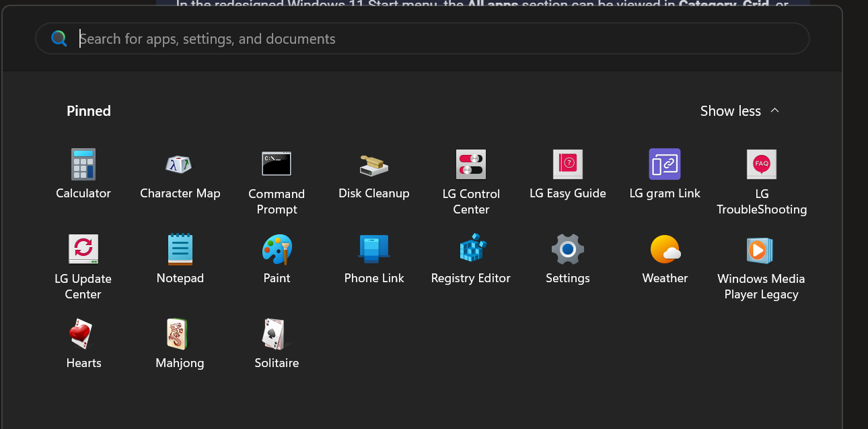Launch the LG Easy Guide icon
868x429 pixels.
568,164
